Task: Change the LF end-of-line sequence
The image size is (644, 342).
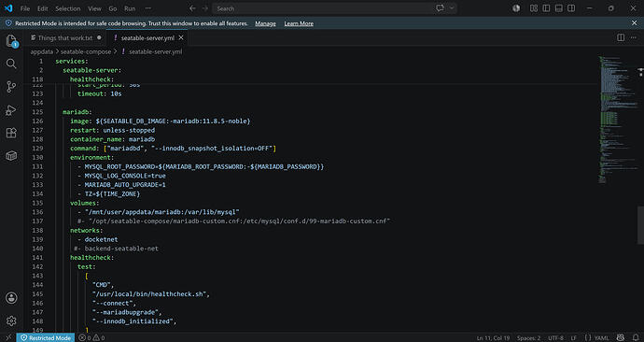Action: pos(574,338)
